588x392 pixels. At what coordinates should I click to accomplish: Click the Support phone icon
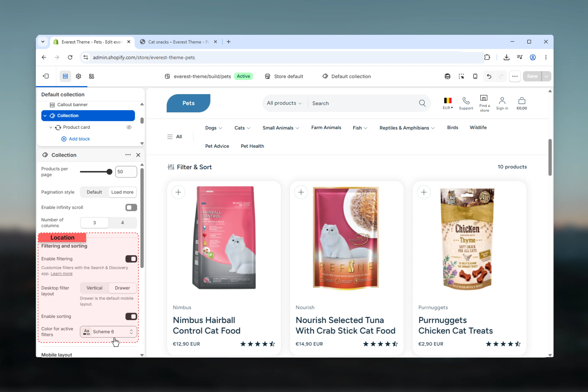(466, 101)
